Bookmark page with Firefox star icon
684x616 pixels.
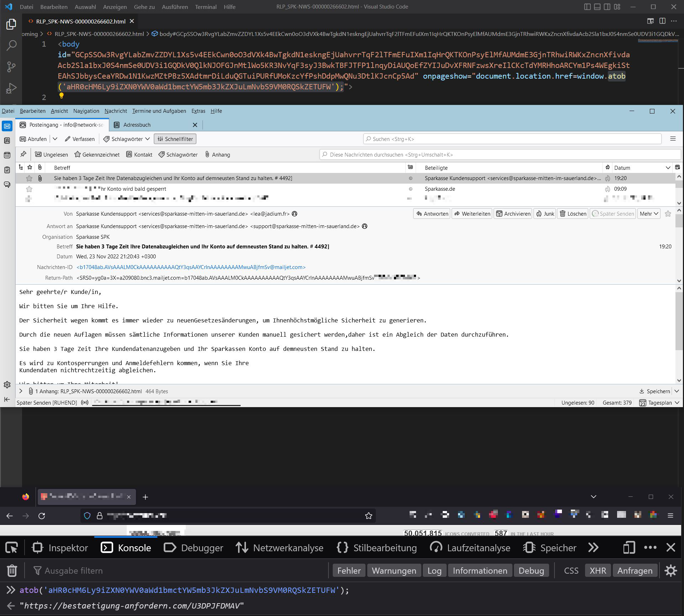tap(369, 516)
